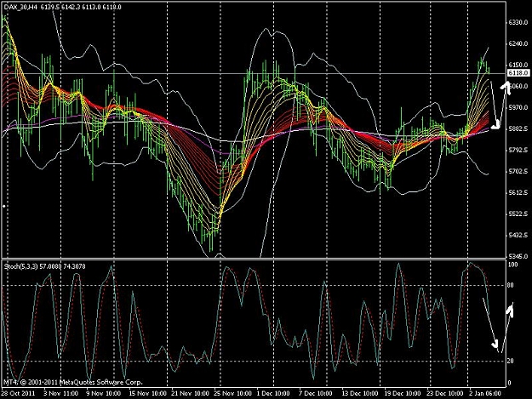Click the 19 Dec 10:00 time label
The width and height of the screenshot is (532, 399).
tap(402, 393)
